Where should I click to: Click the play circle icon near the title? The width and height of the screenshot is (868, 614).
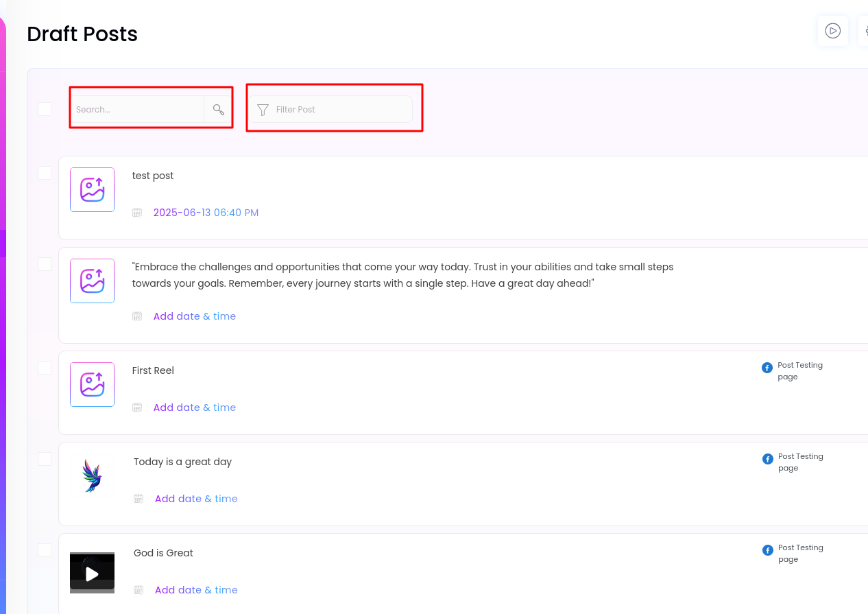point(833,31)
